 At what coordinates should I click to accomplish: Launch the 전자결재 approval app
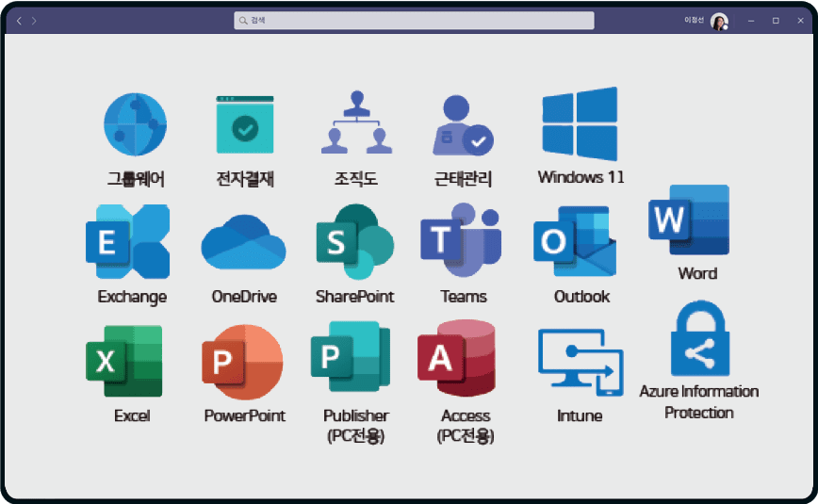click(244, 124)
